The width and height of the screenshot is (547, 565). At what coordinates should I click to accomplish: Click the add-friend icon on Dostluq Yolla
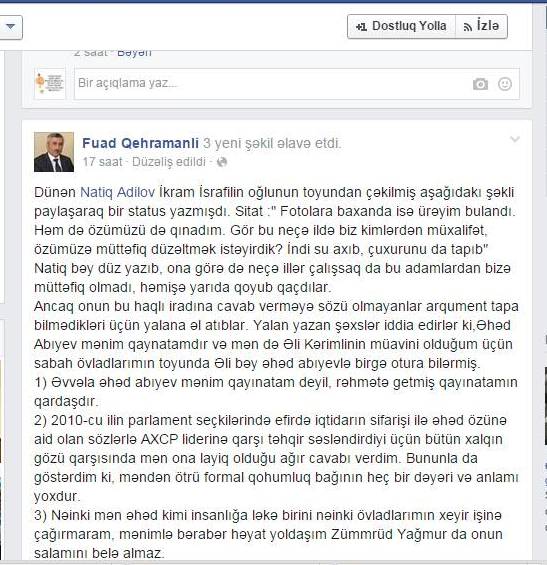[361, 27]
